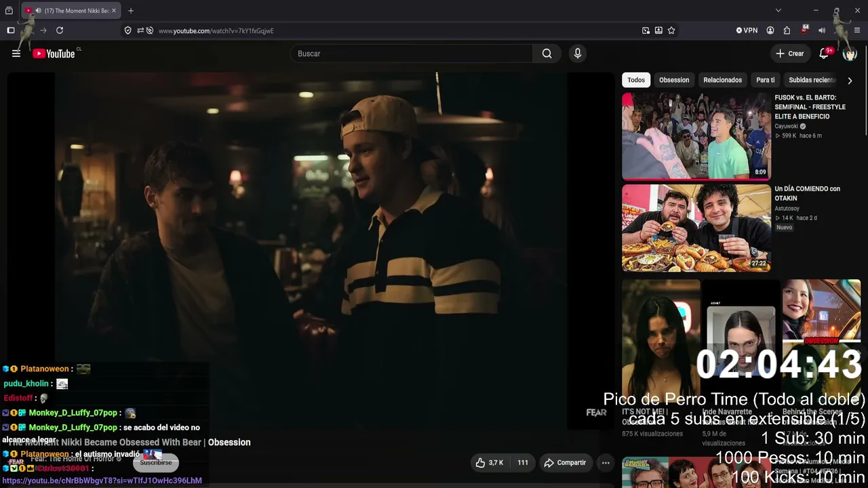Show the site protection shield info
This screenshot has height=488, width=868.
127,30
